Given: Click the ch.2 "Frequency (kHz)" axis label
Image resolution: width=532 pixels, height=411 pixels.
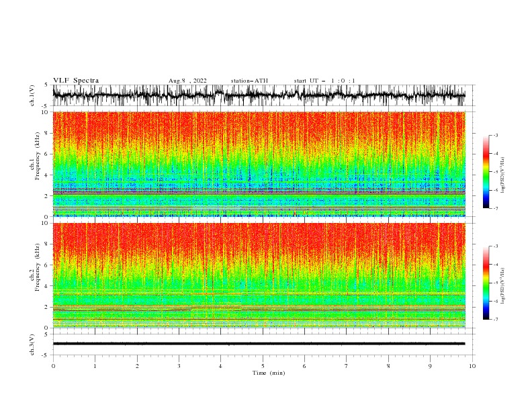Looking at the screenshot, I should point(38,267).
